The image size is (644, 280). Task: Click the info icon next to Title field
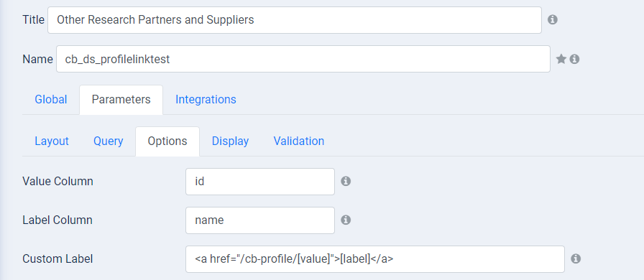coord(553,19)
